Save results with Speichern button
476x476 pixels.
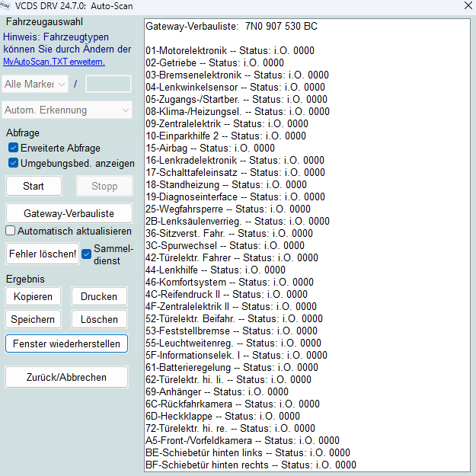33,319
